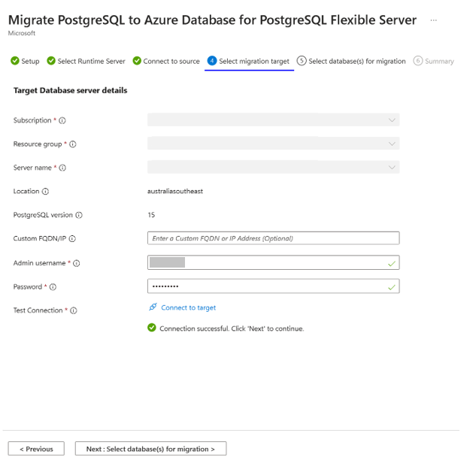476x460 pixels.
Task: Click the Microsoft subtitle under the title
Action: tap(22, 33)
